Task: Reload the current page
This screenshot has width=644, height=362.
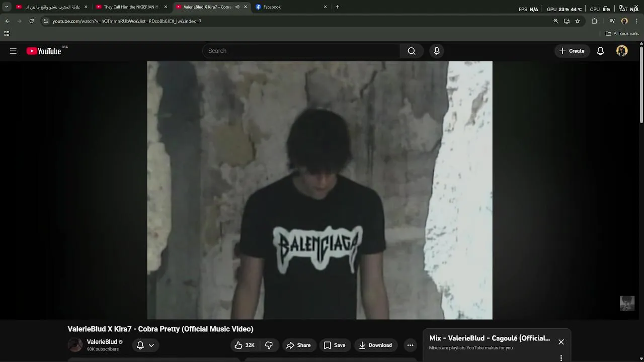Action: click(x=31, y=21)
